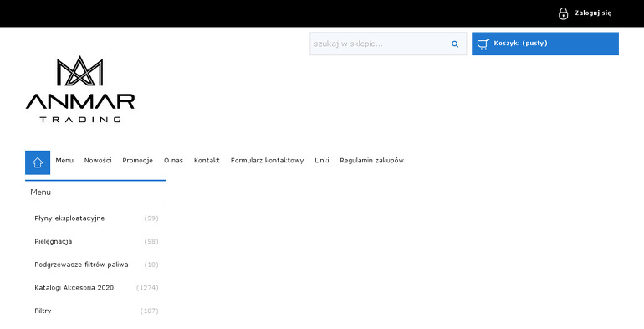Focus the szukaj w sklepie search field
The image size is (644, 329).
click(x=388, y=44)
